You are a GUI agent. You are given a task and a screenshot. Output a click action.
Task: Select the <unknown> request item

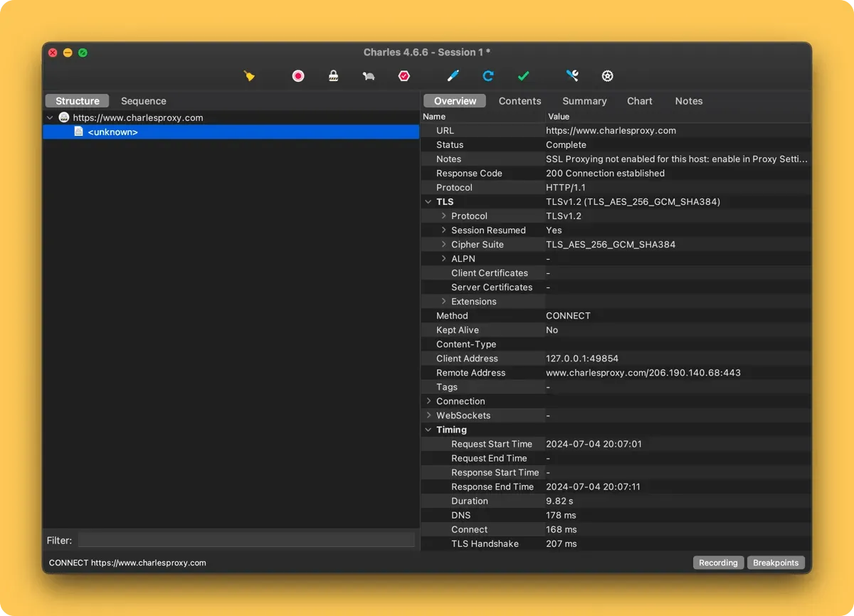point(112,132)
